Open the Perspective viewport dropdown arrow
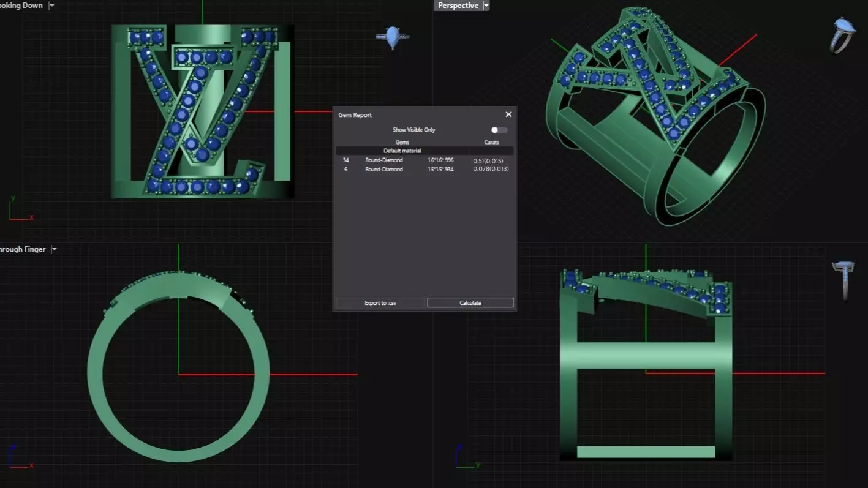 pyautogui.click(x=486, y=6)
